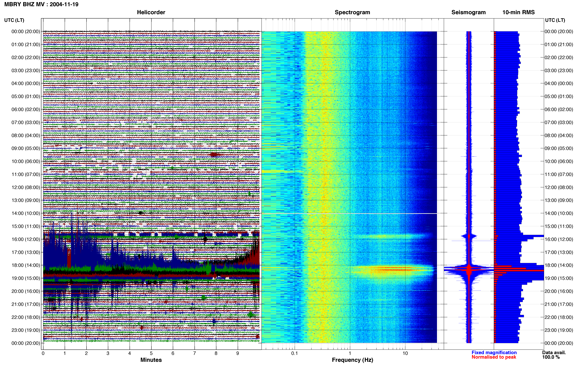The height and width of the screenshot is (368, 588).
Task: Click the 21:00 (17:00) label right of the RMS panel
Action: tap(559, 304)
